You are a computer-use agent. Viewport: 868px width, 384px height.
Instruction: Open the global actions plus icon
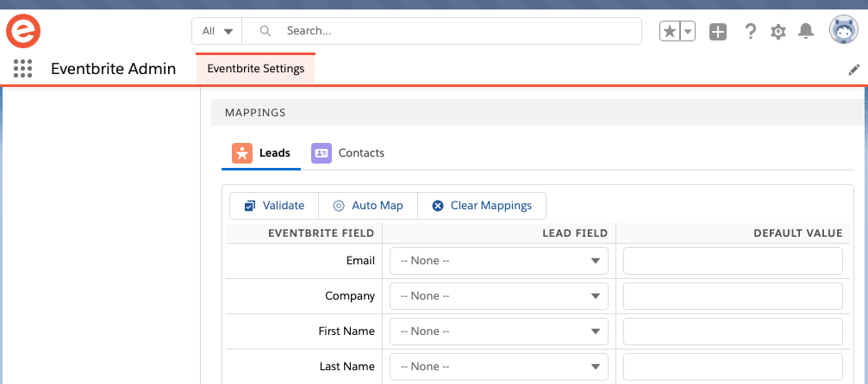click(x=718, y=32)
